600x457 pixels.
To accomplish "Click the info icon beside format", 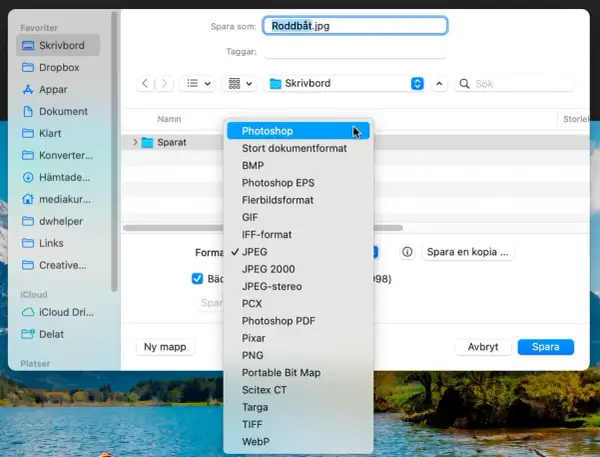I will pyautogui.click(x=407, y=252).
